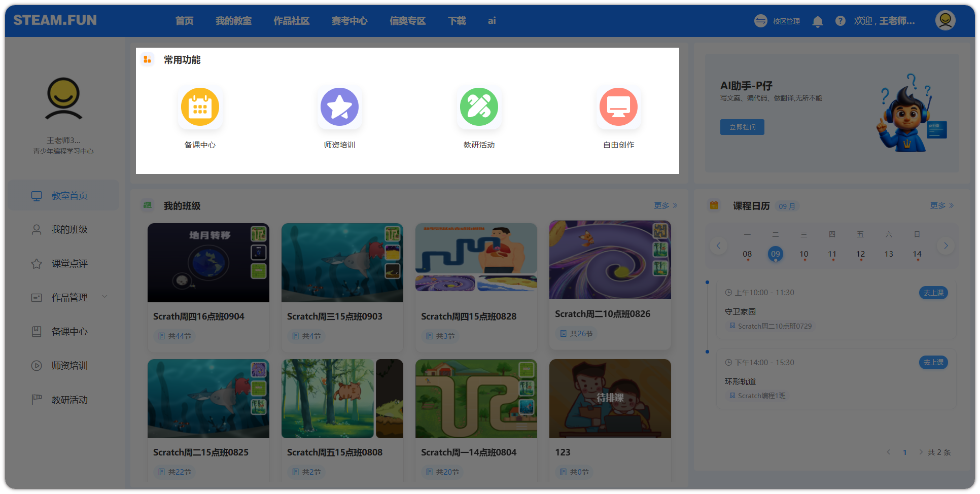This screenshot has height=494, width=980.
Task: Open the notification bell
Action: (x=818, y=21)
